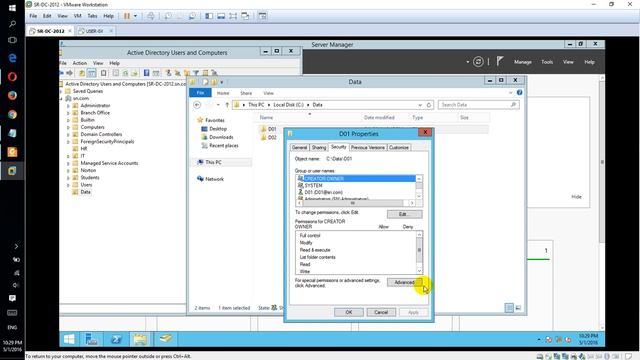Image resolution: width=640 pixels, height=360 pixels.
Task: Click VMware unity mode icon
Action: [x=245, y=16]
